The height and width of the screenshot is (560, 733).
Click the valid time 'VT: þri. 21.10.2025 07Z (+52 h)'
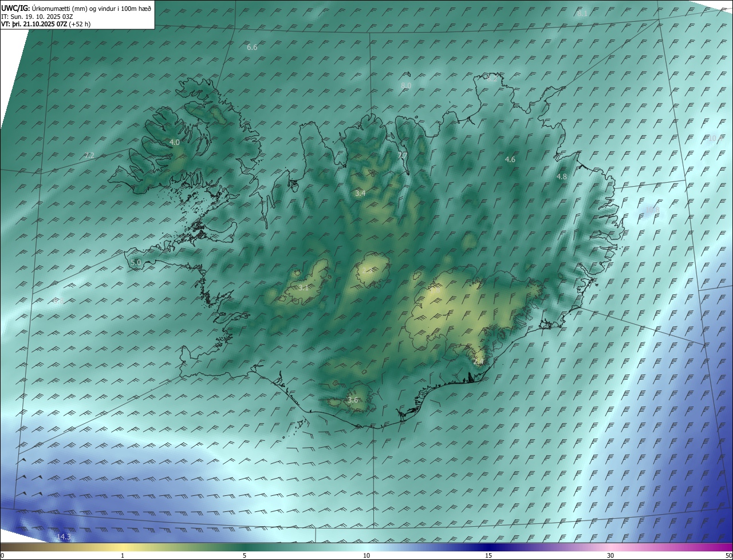point(46,24)
